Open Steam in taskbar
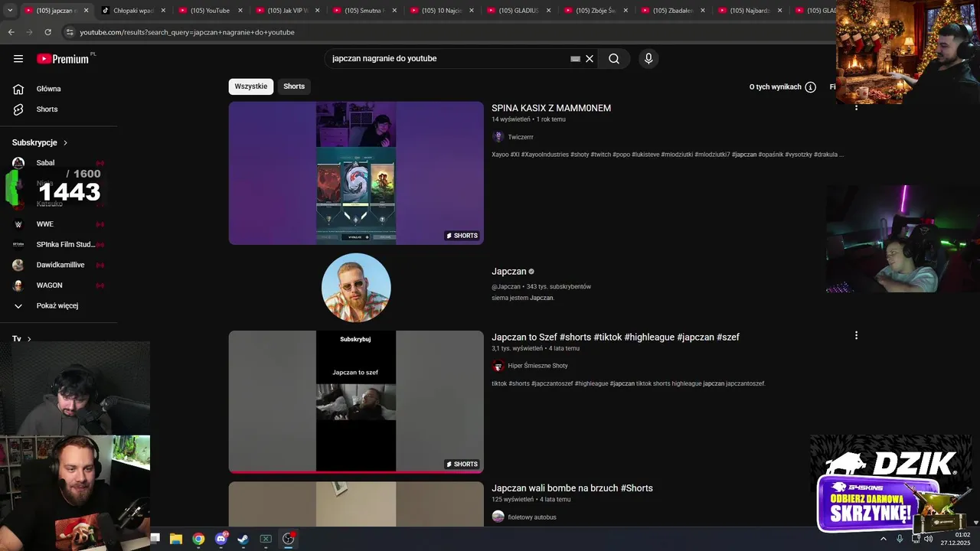 pyautogui.click(x=243, y=539)
